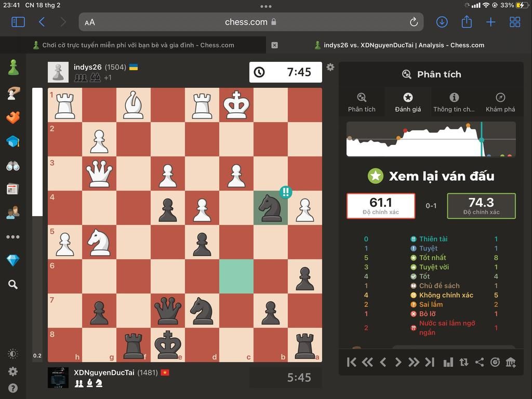
Task: Click the black queen on e7
Action: [168, 311]
